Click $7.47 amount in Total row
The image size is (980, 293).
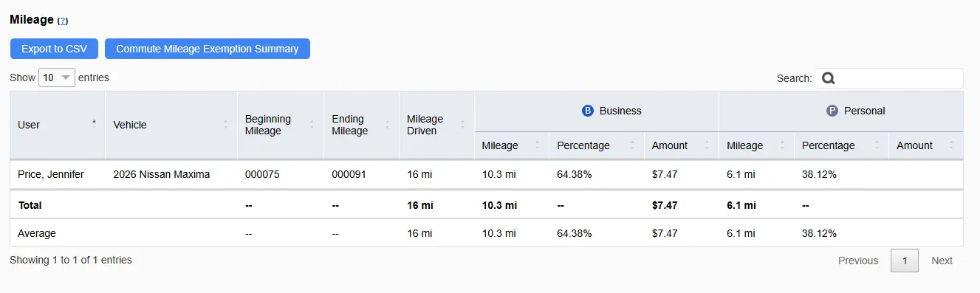point(665,205)
